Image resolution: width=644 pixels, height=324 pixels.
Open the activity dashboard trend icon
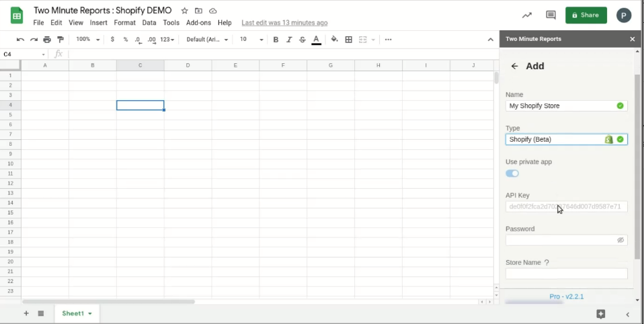coord(526,15)
